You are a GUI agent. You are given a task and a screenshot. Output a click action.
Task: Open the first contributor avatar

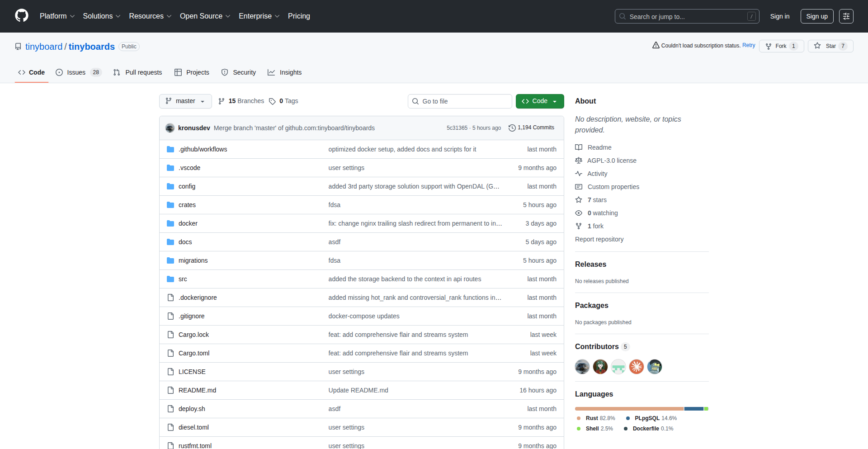[x=582, y=367]
